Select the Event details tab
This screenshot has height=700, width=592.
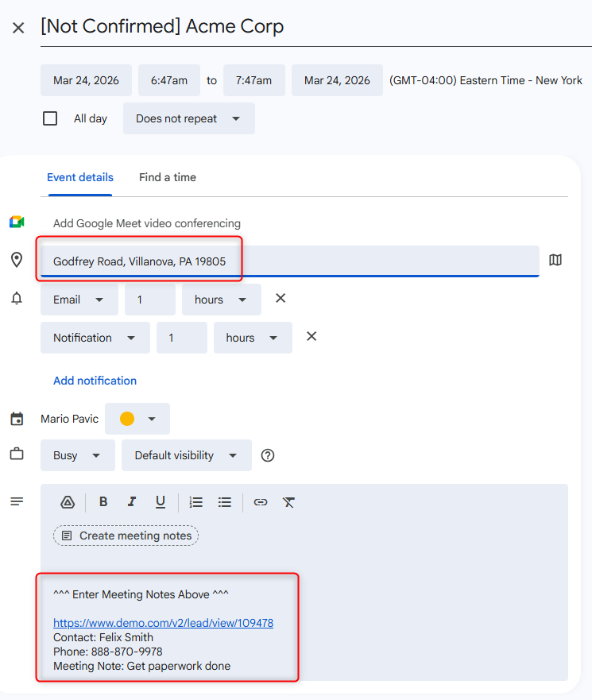tap(80, 177)
